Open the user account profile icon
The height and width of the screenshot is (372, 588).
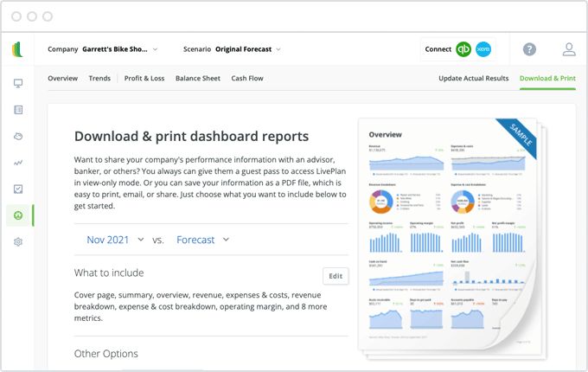pos(569,49)
